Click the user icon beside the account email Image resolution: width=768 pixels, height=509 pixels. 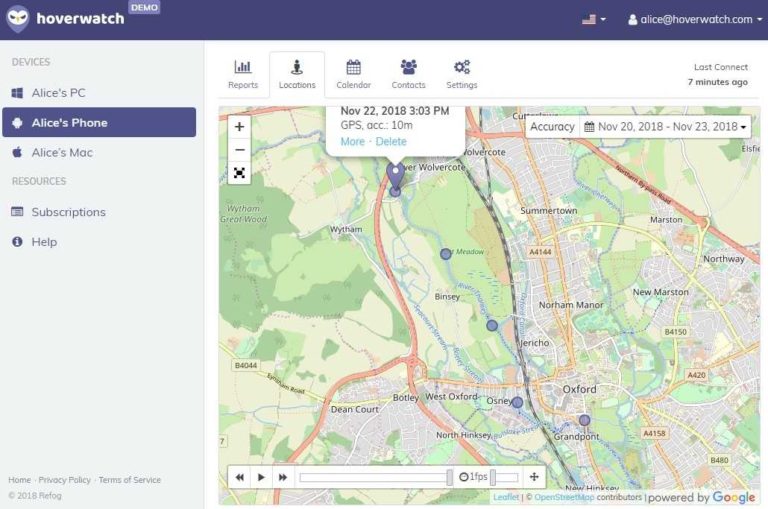tap(633, 20)
